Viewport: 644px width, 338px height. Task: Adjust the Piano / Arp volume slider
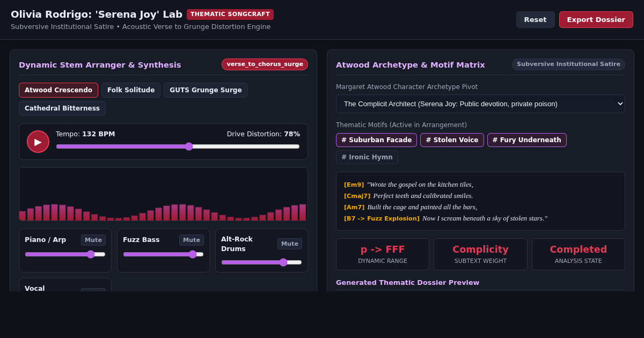point(65,254)
